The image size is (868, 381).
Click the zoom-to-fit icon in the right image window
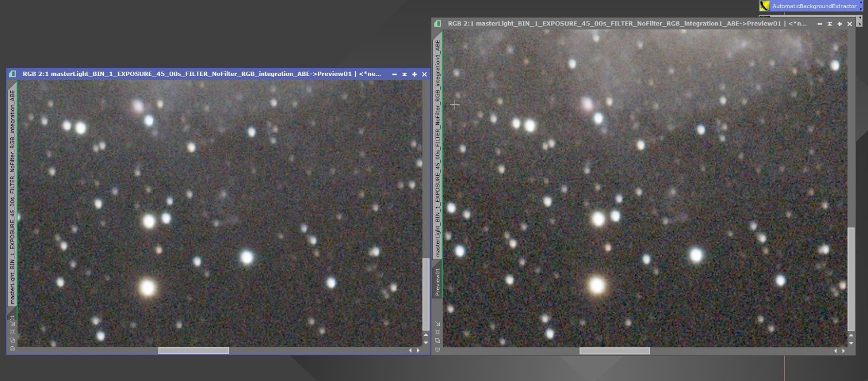click(x=438, y=332)
